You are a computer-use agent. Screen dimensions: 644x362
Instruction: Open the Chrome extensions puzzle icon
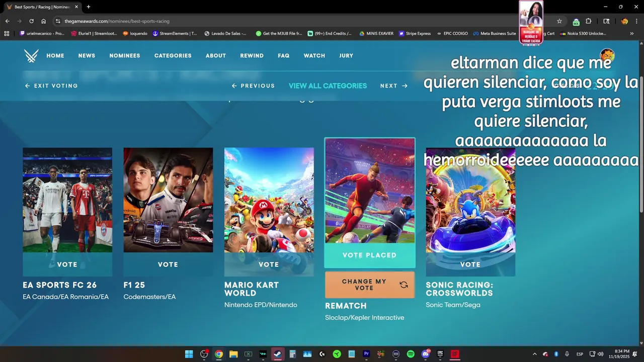click(588, 21)
